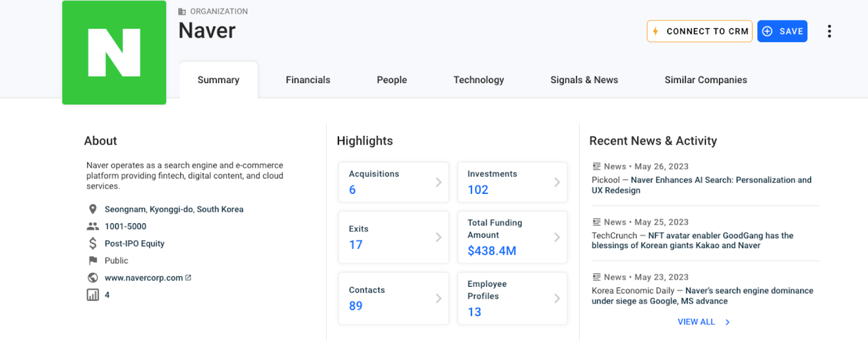Click the TechCrunch source name

614,236
